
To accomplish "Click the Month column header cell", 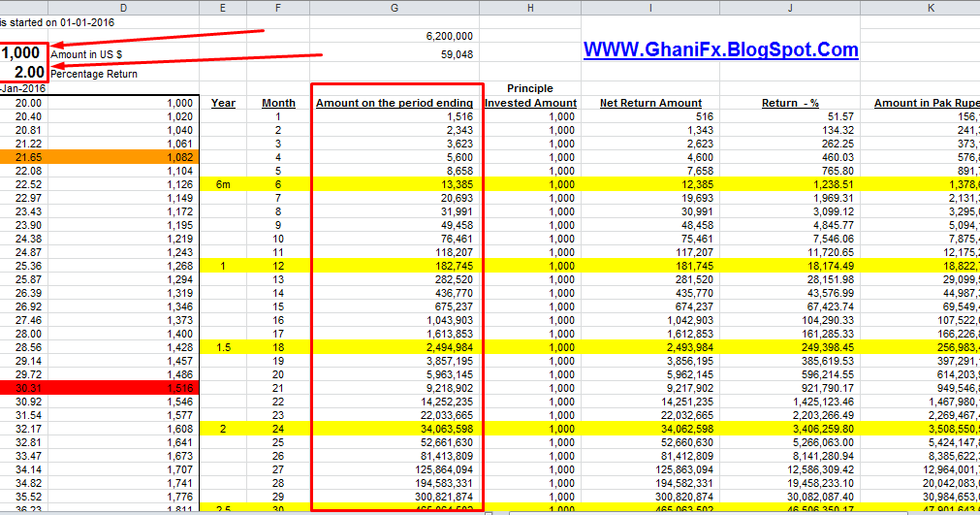I will (278, 103).
